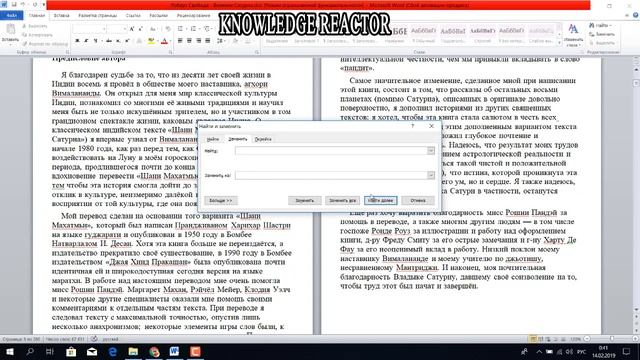Click the dialog help question mark
This screenshot has width=640, height=360.
click(413, 126)
